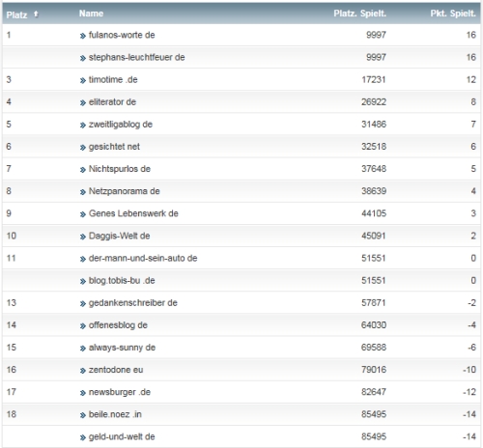Select the value 57871 in gedankenschreiber row

[x=374, y=302]
